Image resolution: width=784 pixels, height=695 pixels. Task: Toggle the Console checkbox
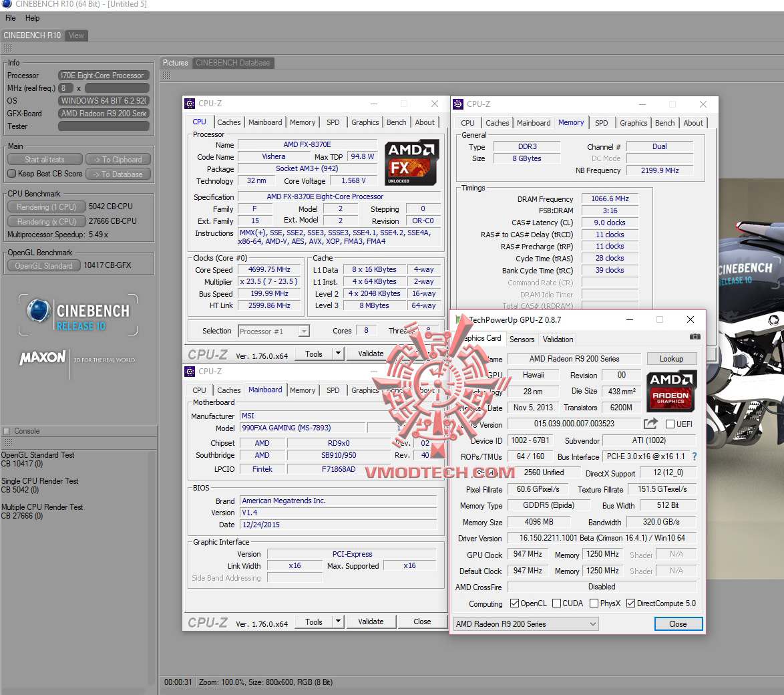(x=7, y=431)
